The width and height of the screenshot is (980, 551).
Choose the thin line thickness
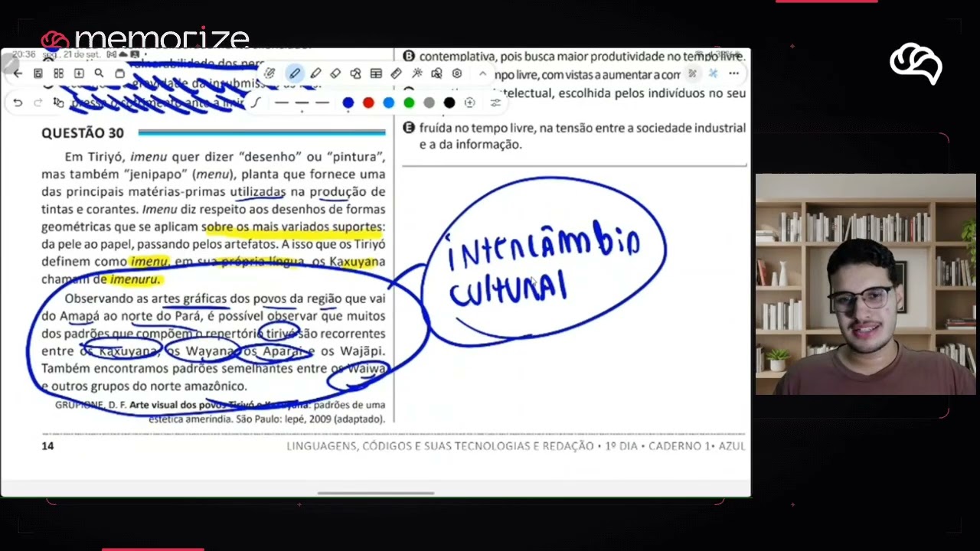coord(282,103)
